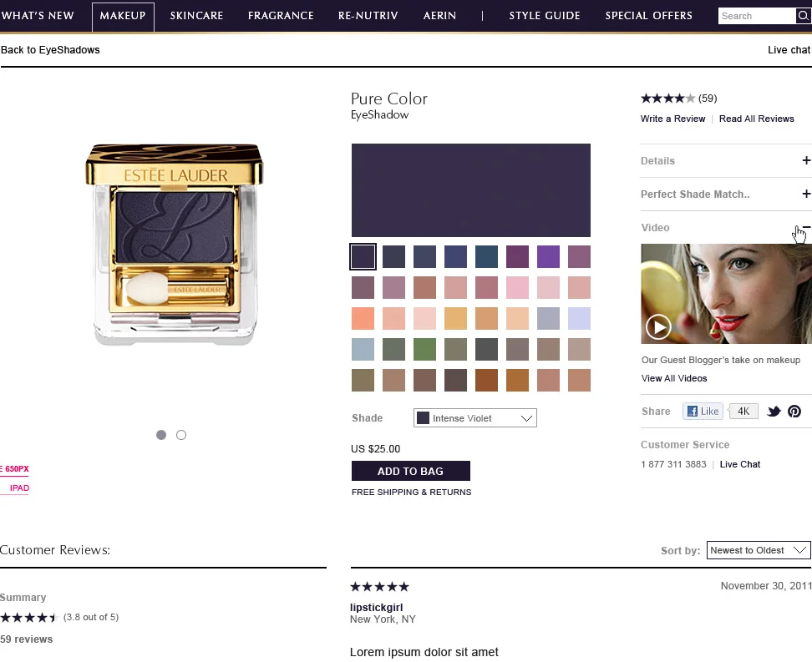Expand the Details section

click(806, 160)
